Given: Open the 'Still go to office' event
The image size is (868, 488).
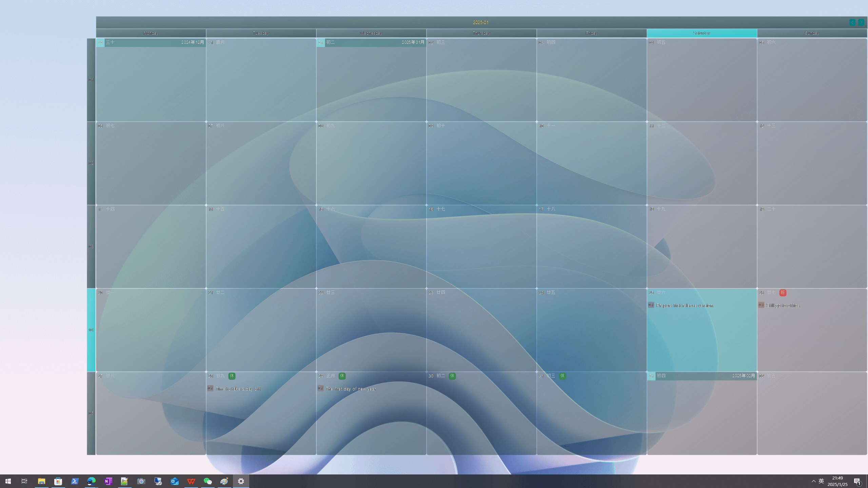Looking at the screenshot, I should click(x=783, y=306).
